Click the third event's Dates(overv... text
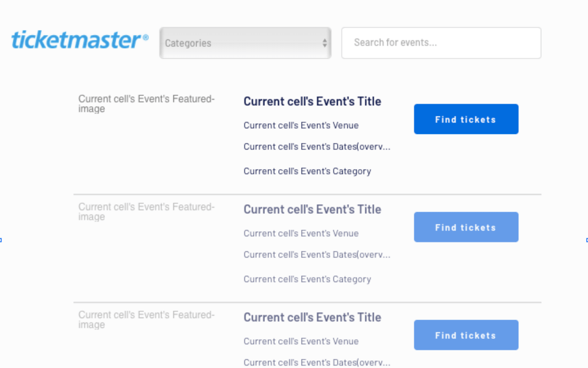This screenshot has width=588, height=368. 317,362
